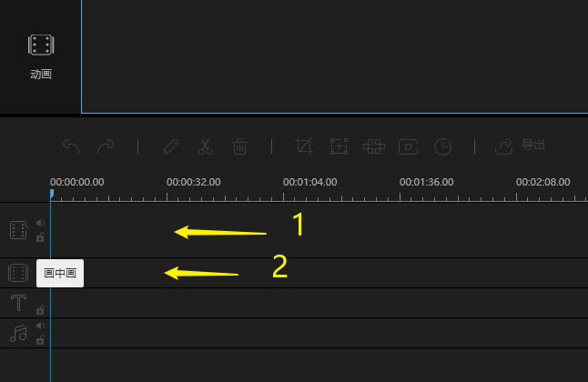
Task: Open the 动画 animation panel
Action: click(40, 55)
